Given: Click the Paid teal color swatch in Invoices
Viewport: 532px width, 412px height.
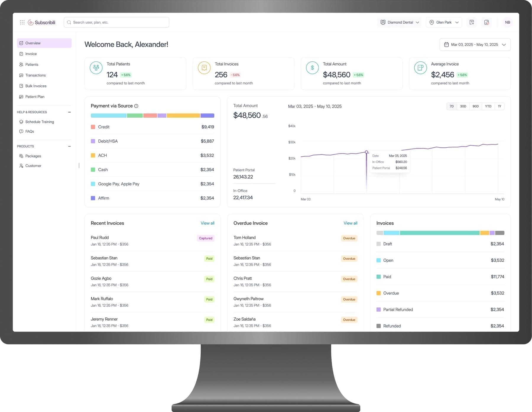Looking at the screenshot, I should 378,277.
